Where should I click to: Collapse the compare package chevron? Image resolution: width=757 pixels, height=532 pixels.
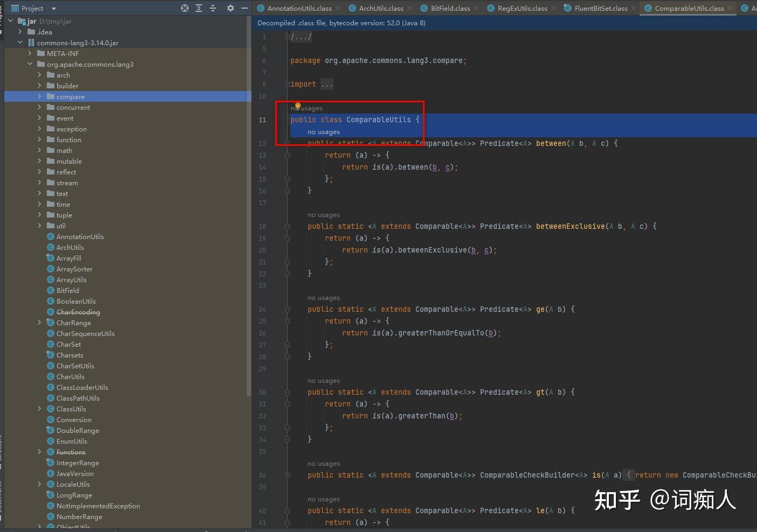pos(39,96)
